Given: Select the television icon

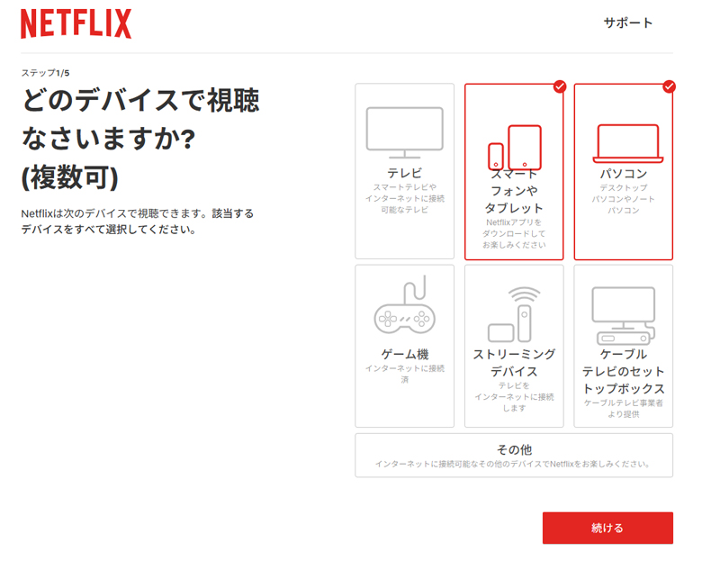Looking at the screenshot, I should [x=404, y=132].
